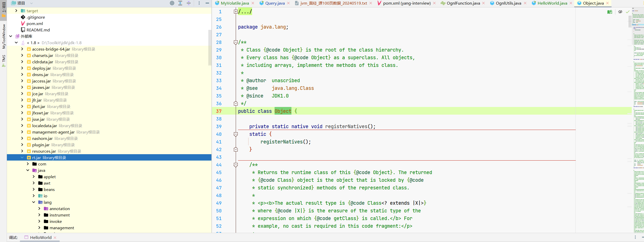Expand folded header comment at line 1

click(236, 11)
